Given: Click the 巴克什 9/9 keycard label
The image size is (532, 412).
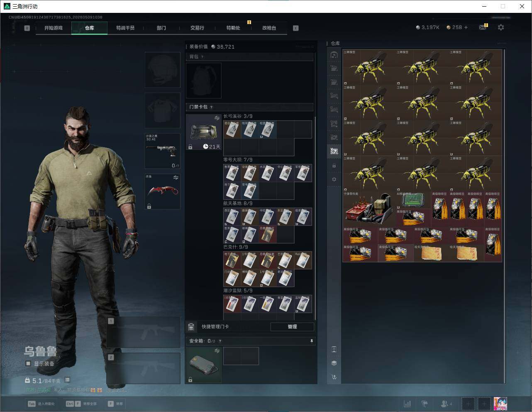Looking at the screenshot, I should pyautogui.click(x=235, y=247).
